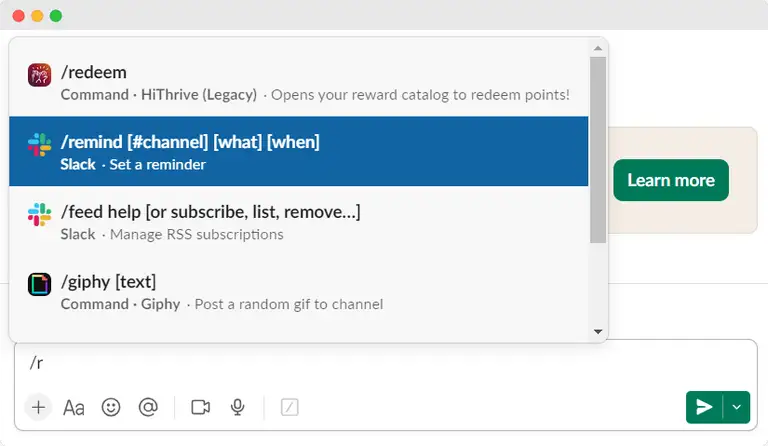Record an audio clip with microphone
The width and height of the screenshot is (768, 446).
pos(238,407)
